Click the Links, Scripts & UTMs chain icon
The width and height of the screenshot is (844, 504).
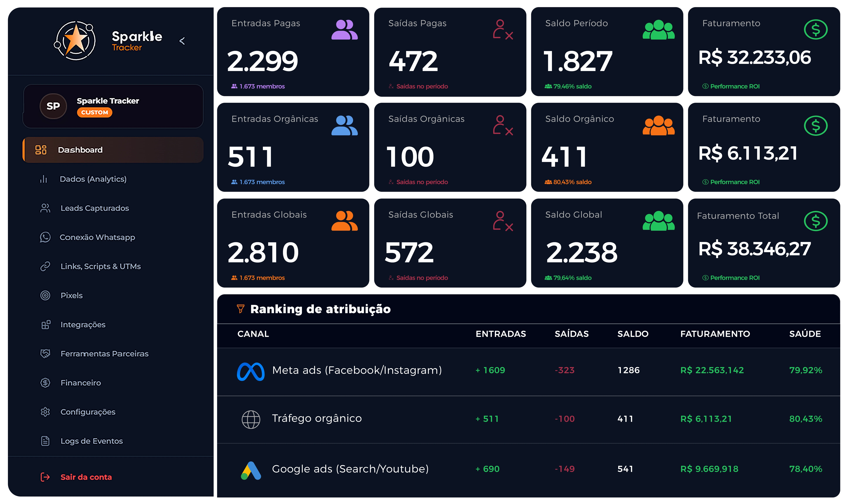coord(45,266)
